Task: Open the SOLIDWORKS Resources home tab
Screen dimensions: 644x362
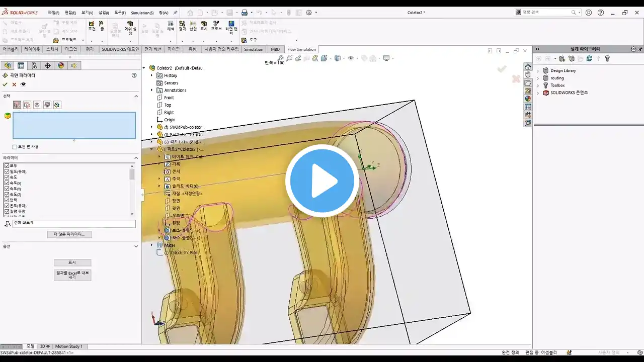Action: point(528,67)
